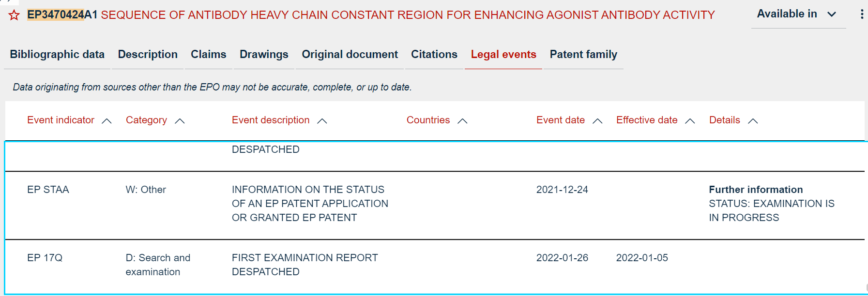Open the Citations tab

[434, 54]
